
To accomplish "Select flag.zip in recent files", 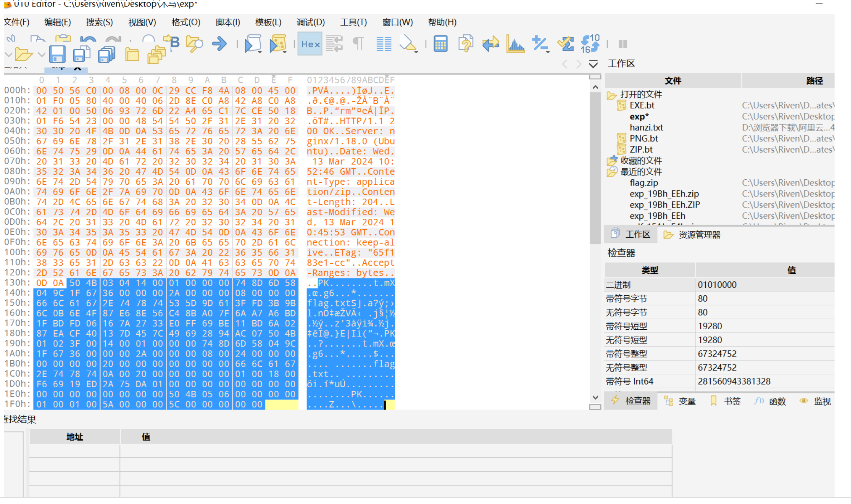I will (x=644, y=183).
